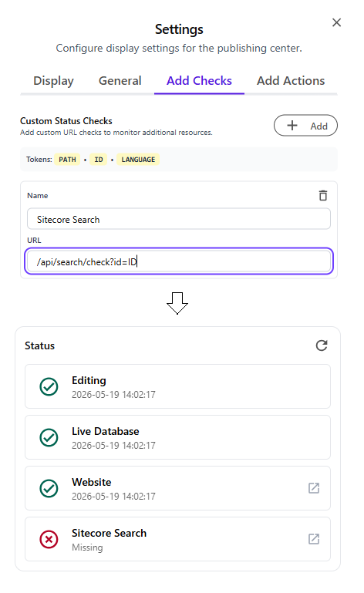Click the Missing status text
The height and width of the screenshot is (593, 364).
tap(87, 548)
